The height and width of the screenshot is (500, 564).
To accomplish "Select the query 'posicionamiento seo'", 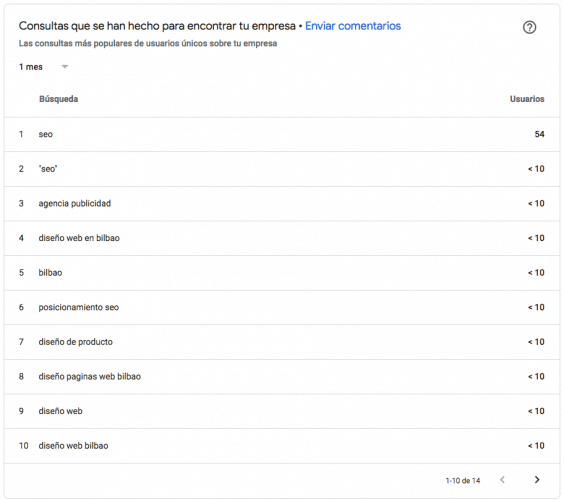I will (79, 307).
